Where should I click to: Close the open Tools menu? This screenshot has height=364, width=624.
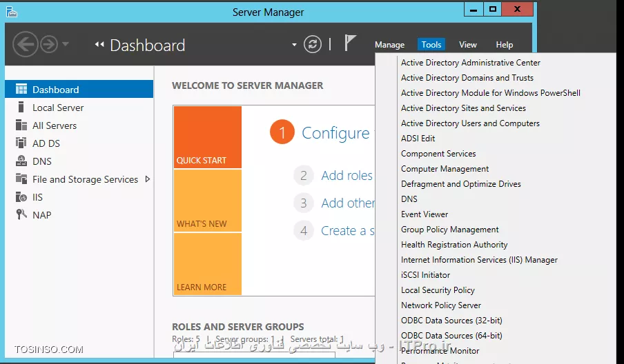[x=431, y=45]
